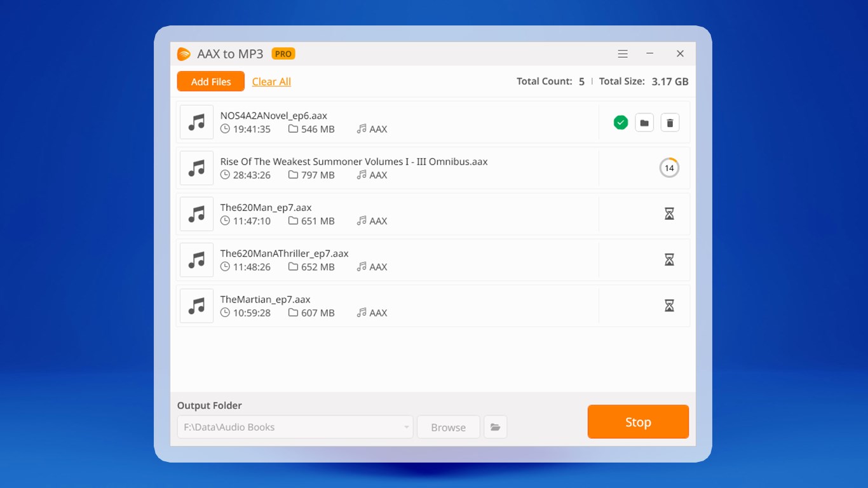This screenshot has height=488, width=868.
Task: Stop the conversion
Action: [638, 422]
